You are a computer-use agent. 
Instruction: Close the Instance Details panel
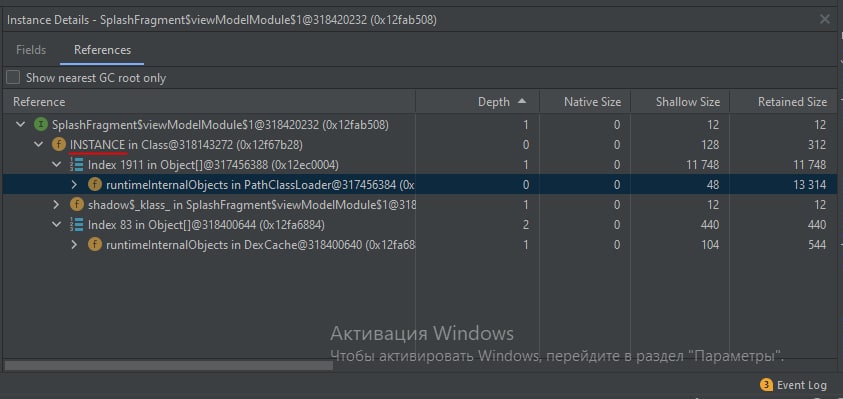pyautogui.click(x=824, y=19)
